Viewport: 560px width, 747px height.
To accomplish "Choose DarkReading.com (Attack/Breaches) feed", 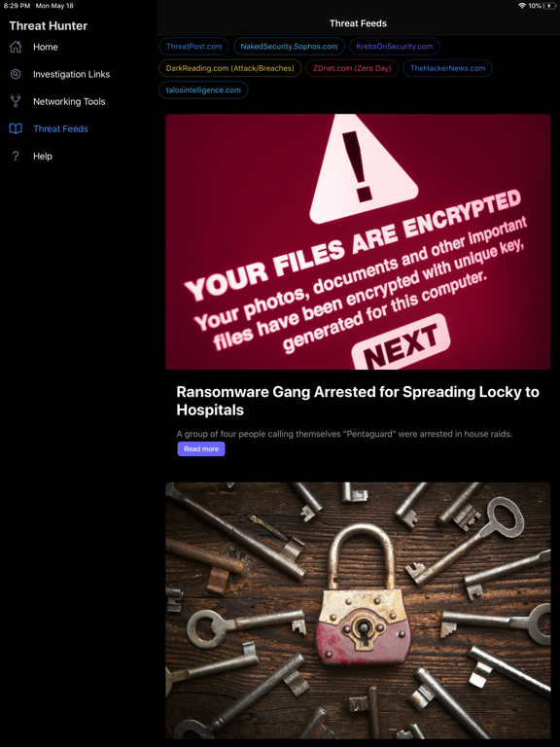I will (230, 68).
